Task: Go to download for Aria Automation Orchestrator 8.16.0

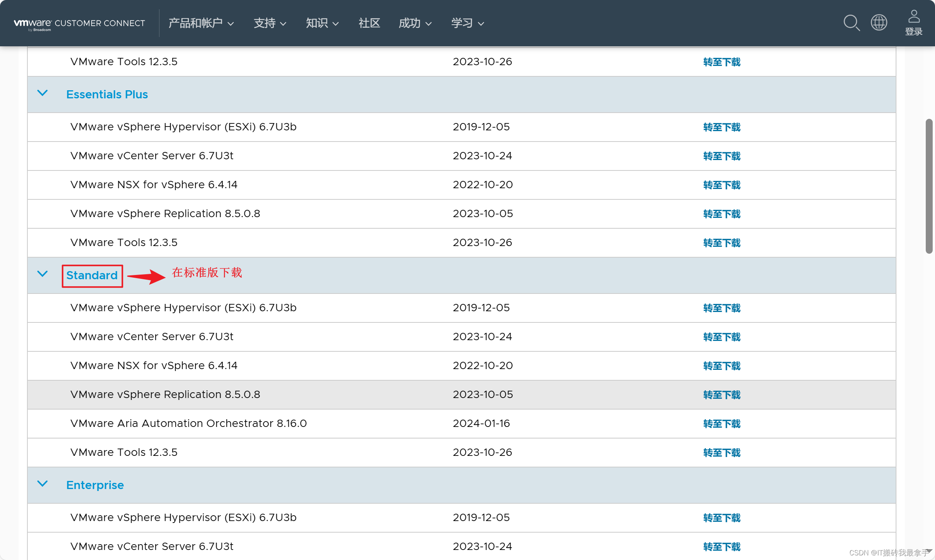Action: pos(722,424)
